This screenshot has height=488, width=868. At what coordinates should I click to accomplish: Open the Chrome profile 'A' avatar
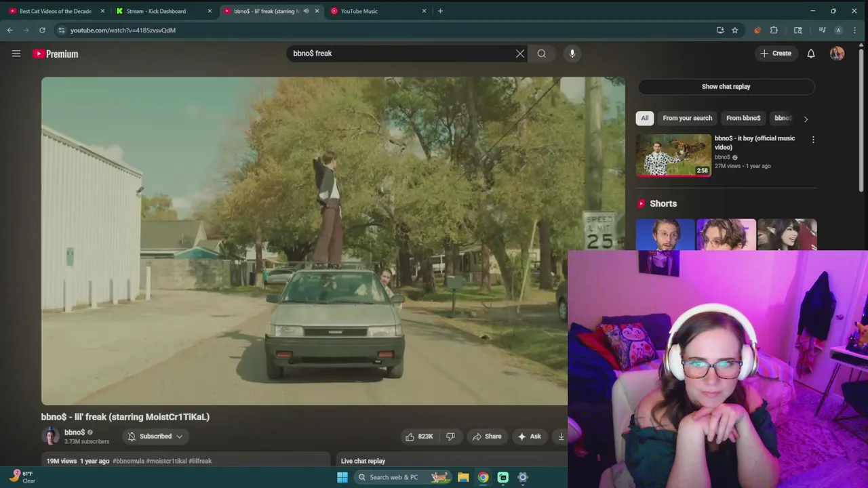point(838,30)
